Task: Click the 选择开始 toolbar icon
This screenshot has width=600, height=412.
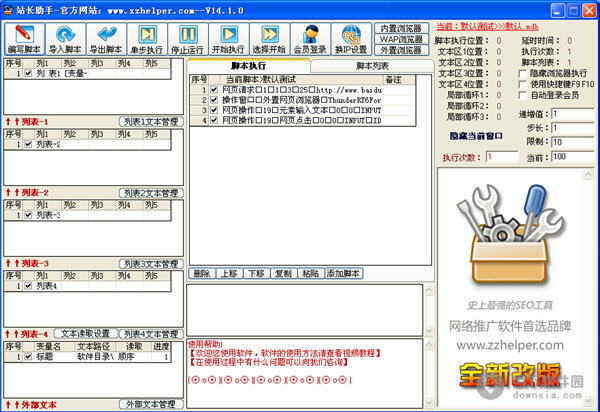Action: point(269,39)
